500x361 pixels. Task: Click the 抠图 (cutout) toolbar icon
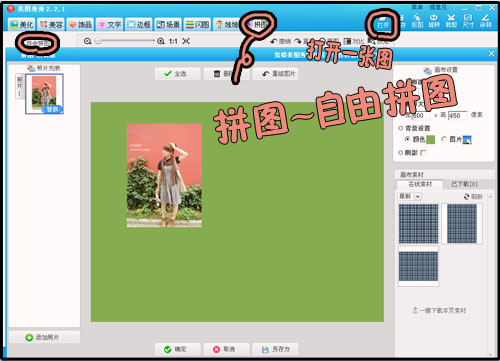(417, 21)
